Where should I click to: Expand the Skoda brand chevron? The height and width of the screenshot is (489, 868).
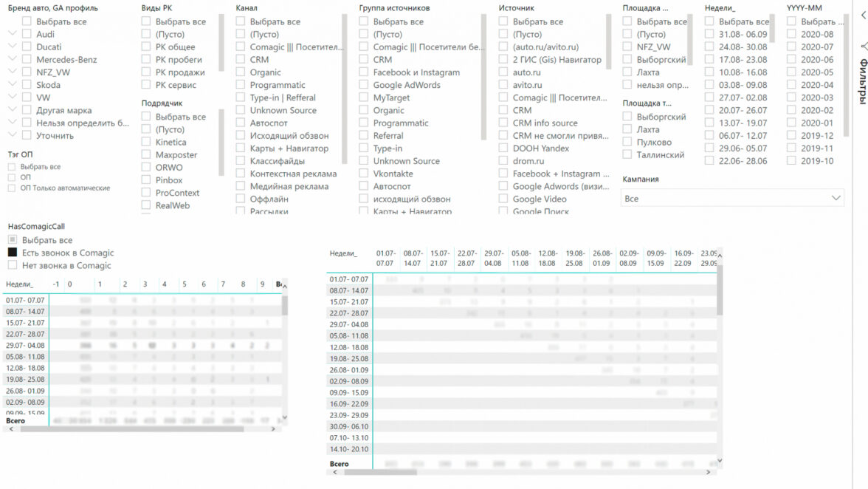pos(13,85)
